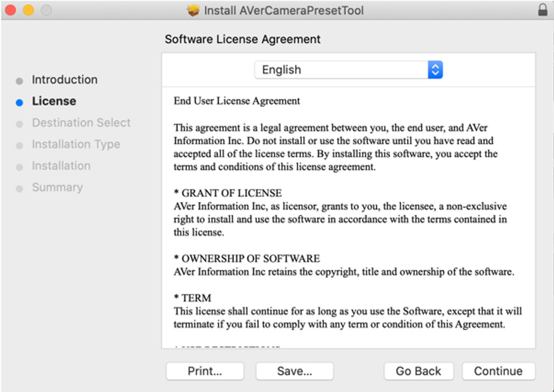Open the English language dropdown
The image size is (554, 392).
[341, 70]
